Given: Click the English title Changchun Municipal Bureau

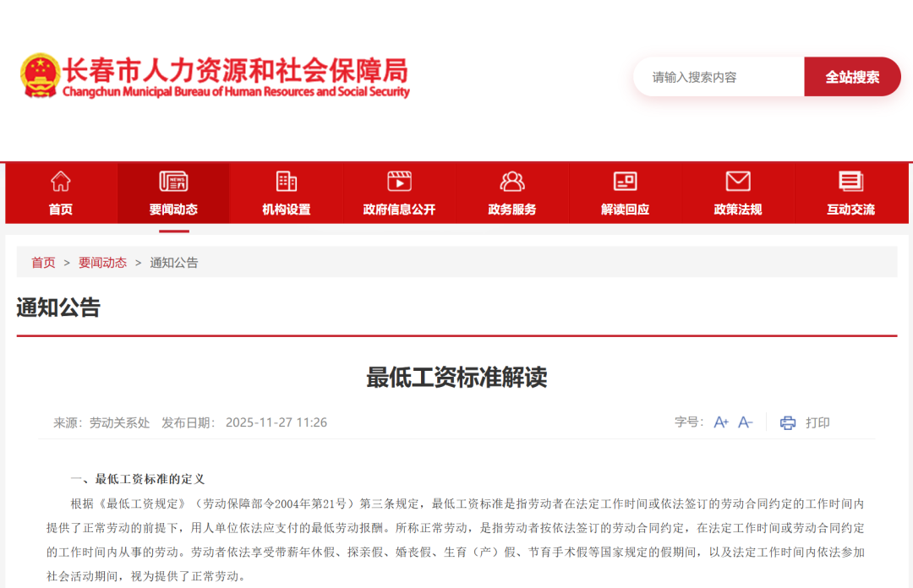Looking at the screenshot, I should [237, 91].
